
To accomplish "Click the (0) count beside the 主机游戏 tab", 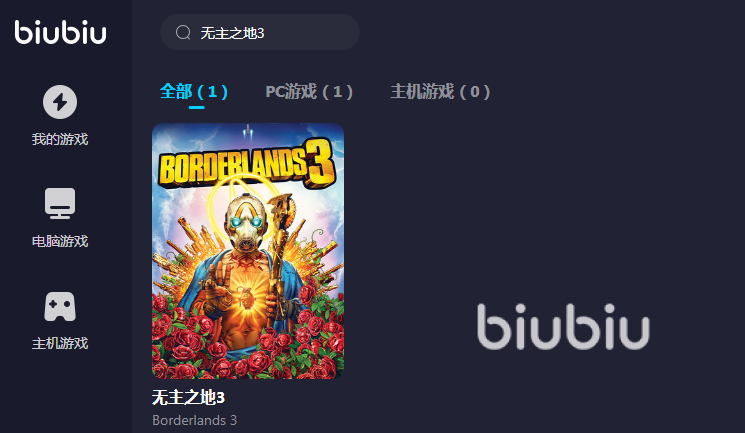I will point(474,91).
